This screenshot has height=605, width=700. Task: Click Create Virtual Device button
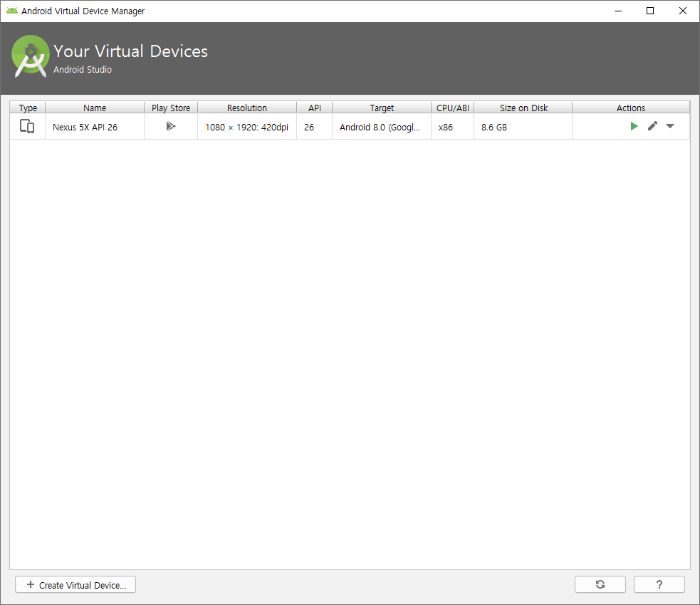point(75,584)
